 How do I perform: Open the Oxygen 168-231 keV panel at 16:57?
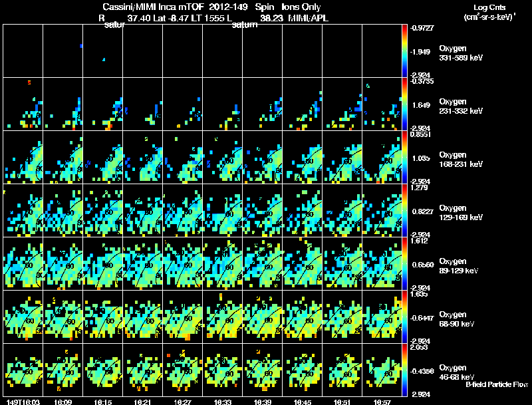point(382,158)
